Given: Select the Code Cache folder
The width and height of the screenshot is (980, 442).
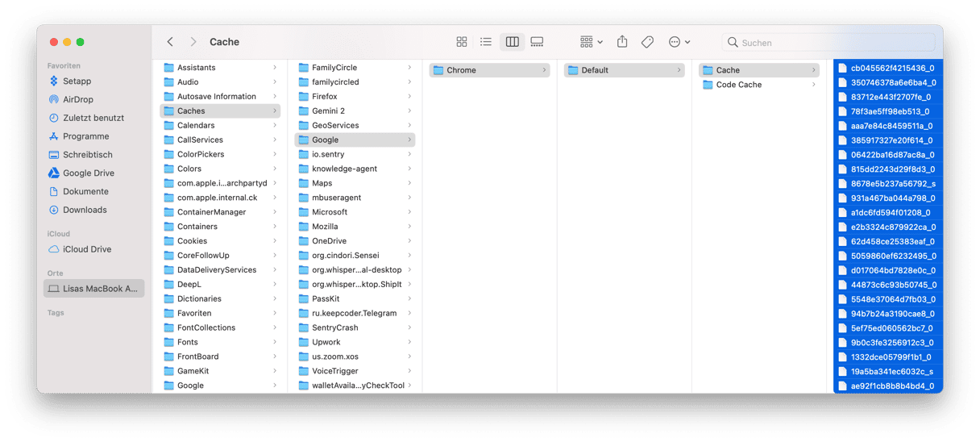Looking at the screenshot, I should pos(758,85).
